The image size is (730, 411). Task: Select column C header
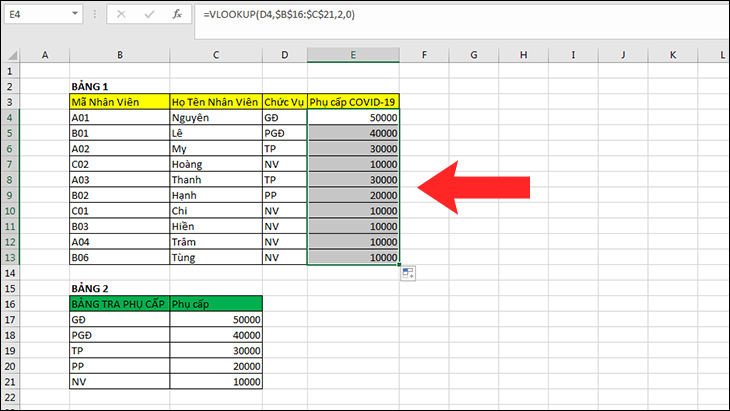[x=216, y=55]
